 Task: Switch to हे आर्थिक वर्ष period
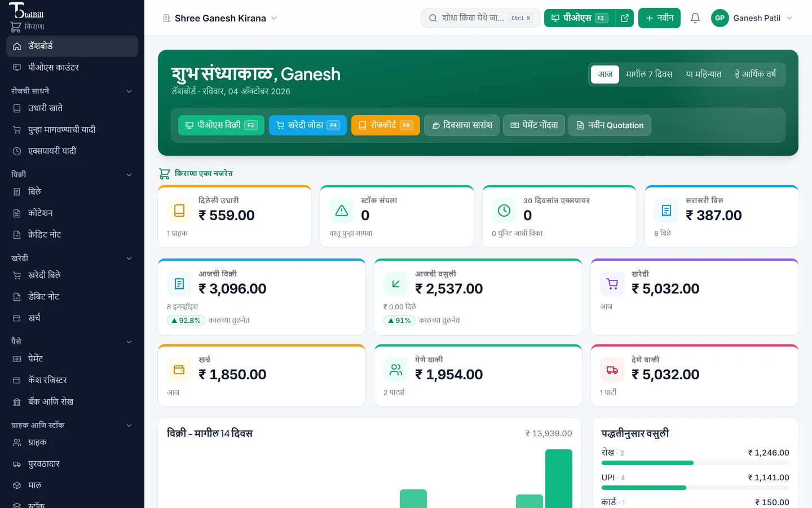coord(756,75)
